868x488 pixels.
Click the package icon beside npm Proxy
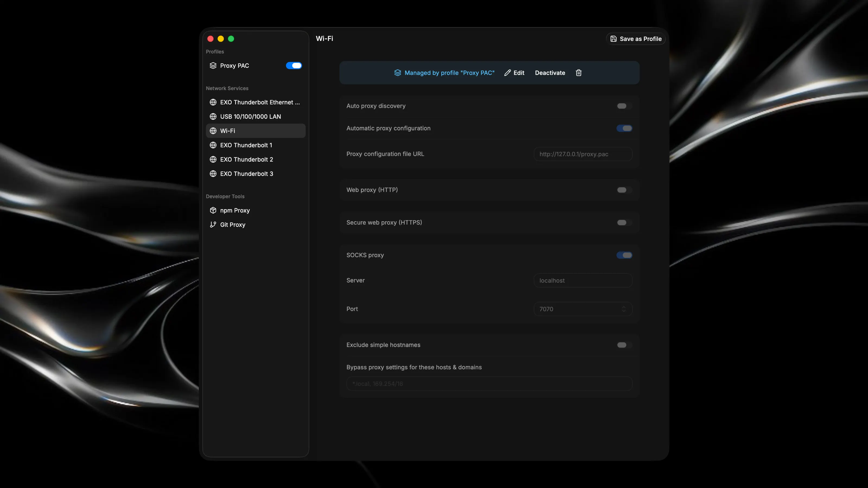pos(213,210)
